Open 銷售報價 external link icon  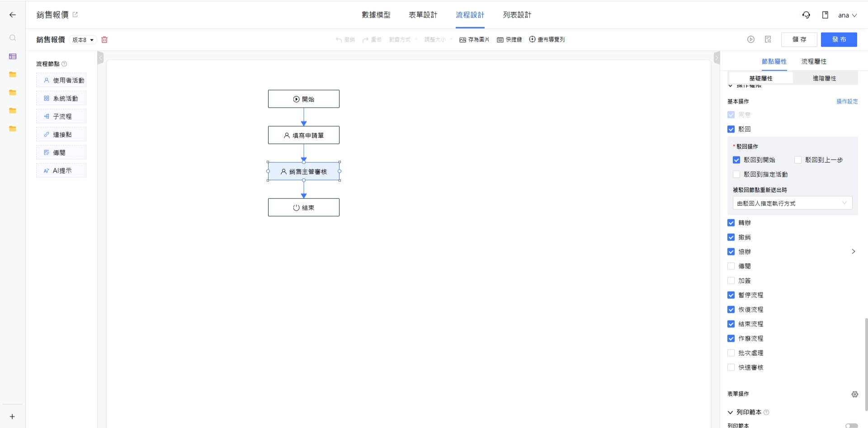point(75,14)
